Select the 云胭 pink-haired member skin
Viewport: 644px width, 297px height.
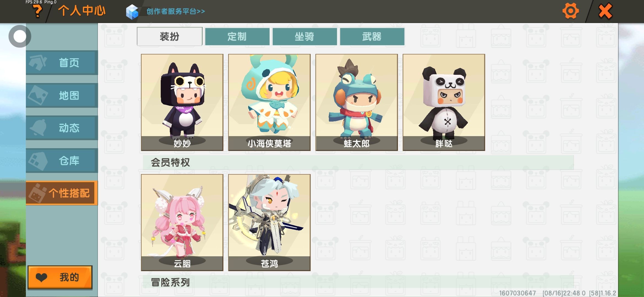point(182,222)
